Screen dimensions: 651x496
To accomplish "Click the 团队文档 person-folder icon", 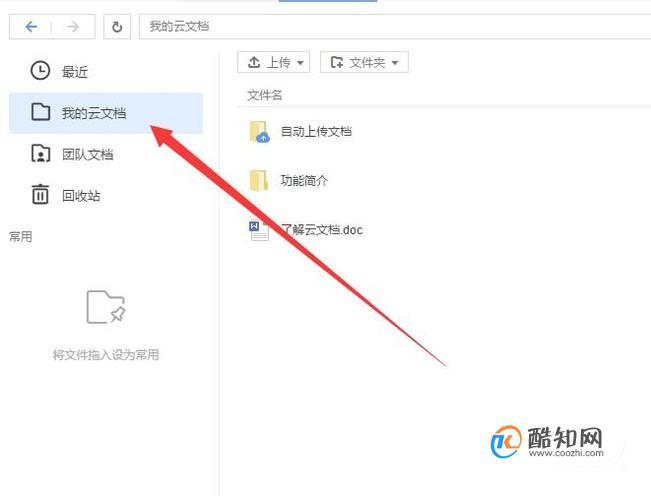I will 41,154.
